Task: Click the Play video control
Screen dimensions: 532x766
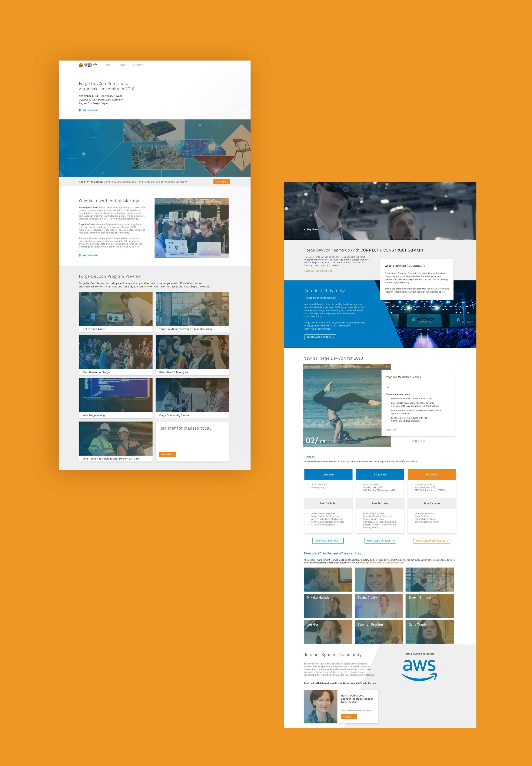Action: pyautogui.click(x=311, y=229)
